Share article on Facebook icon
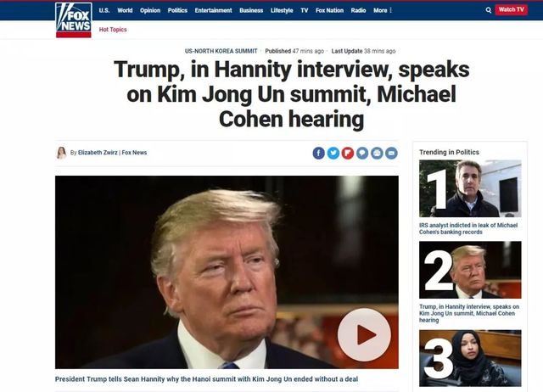Viewport: 543px width, 392px height. click(x=319, y=153)
